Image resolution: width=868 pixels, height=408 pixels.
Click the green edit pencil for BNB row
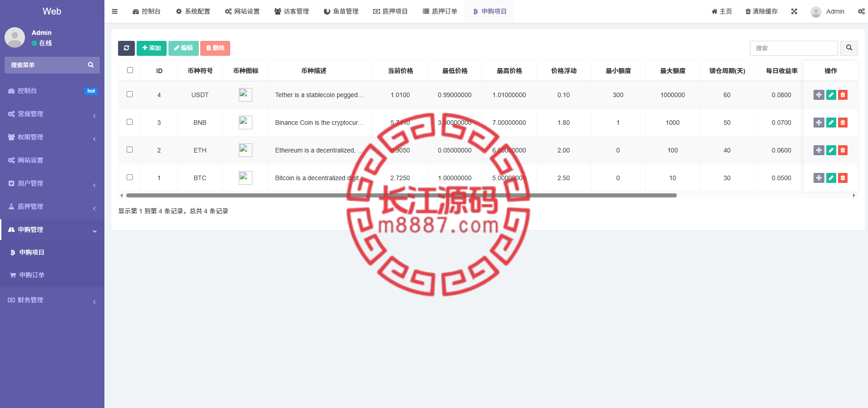(831, 123)
